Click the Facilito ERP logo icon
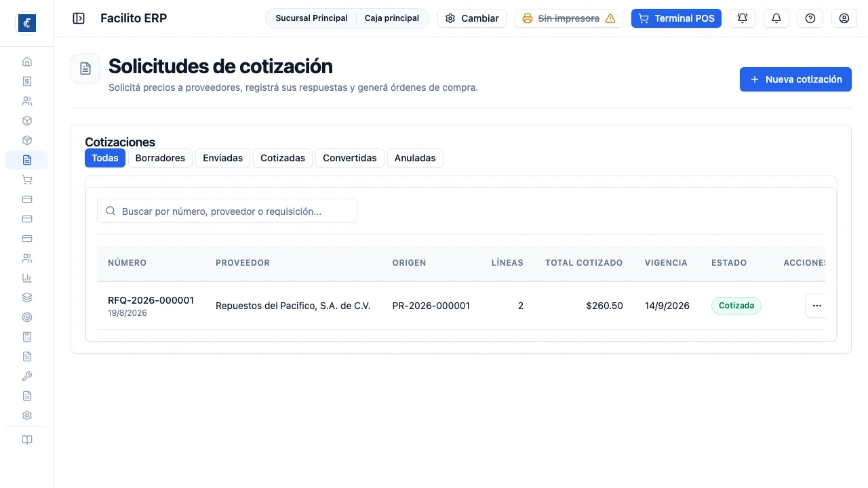Screen dimensions: 868x488 pyautogui.click(x=26, y=23)
